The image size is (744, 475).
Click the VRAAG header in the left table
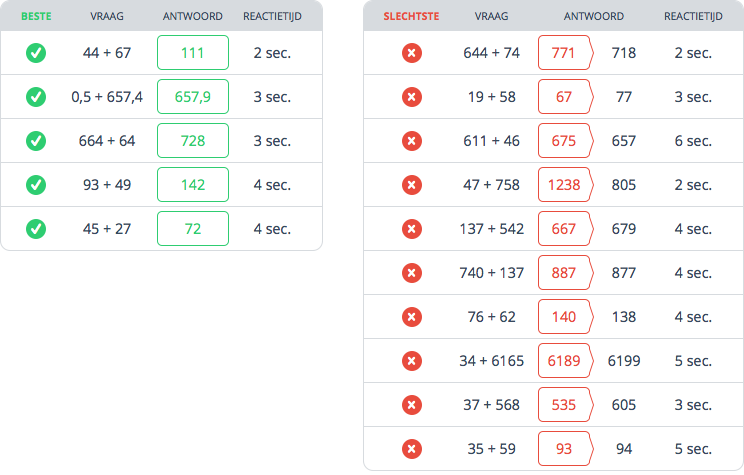tap(107, 16)
